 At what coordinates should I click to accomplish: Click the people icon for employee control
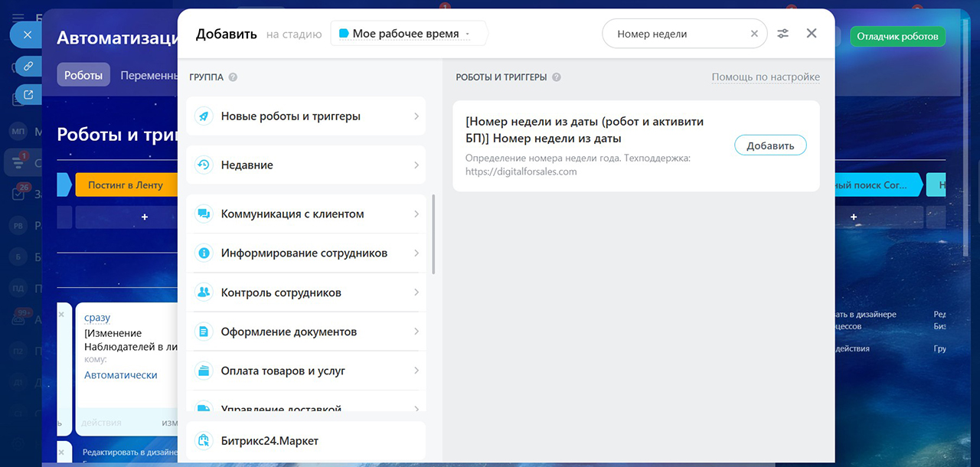(x=204, y=292)
